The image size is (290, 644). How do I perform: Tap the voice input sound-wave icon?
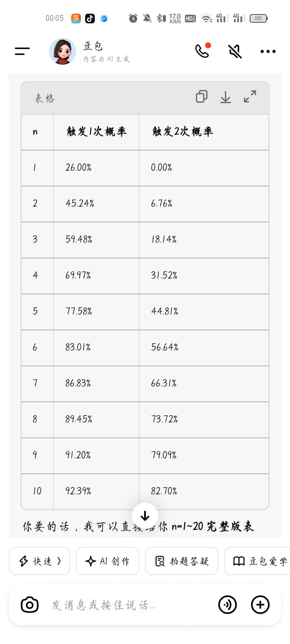(228, 605)
